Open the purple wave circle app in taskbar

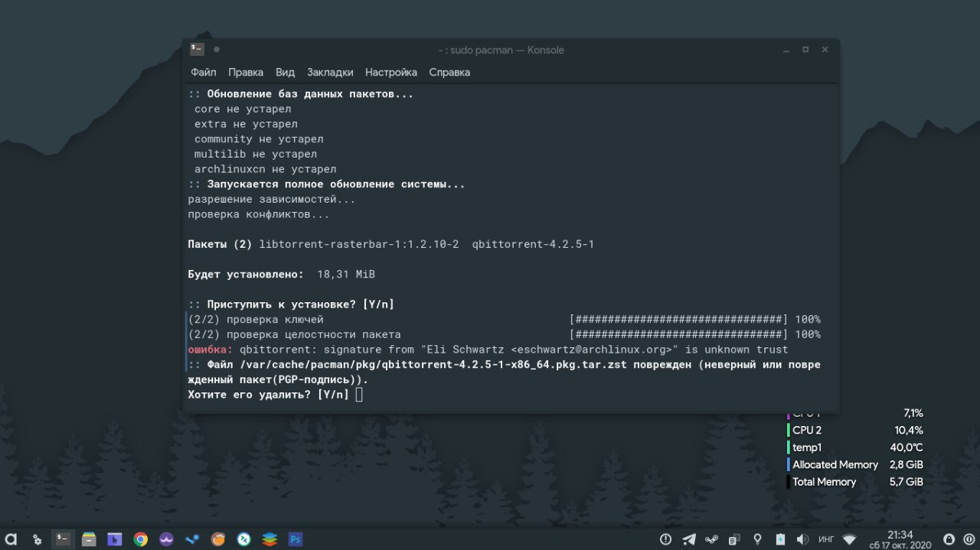166,539
